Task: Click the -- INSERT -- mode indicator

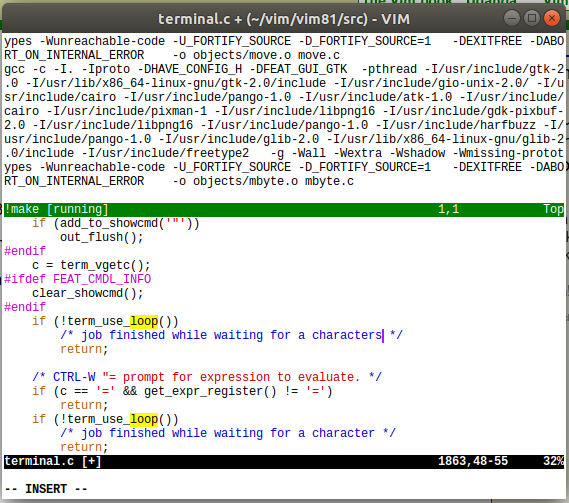Action: pyautogui.click(x=46, y=490)
